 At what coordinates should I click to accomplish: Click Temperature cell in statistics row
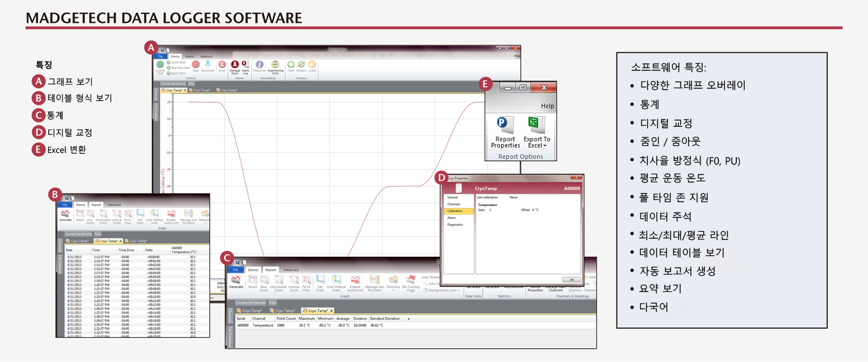(x=263, y=326)
